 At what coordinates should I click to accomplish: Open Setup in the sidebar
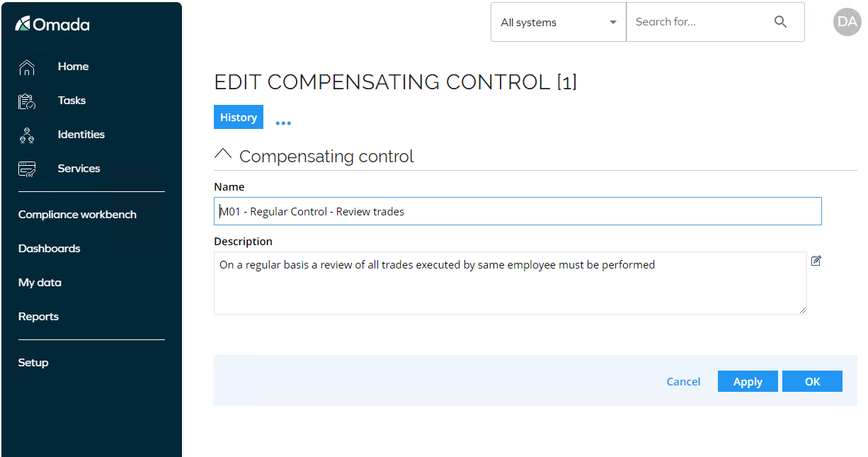pos(33,362)
